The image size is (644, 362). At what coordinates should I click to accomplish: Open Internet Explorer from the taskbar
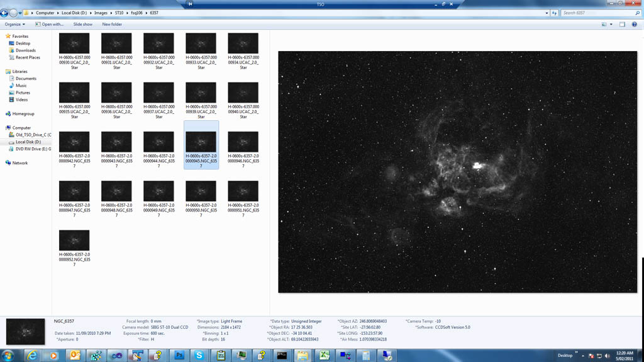(x=31, y=356)
